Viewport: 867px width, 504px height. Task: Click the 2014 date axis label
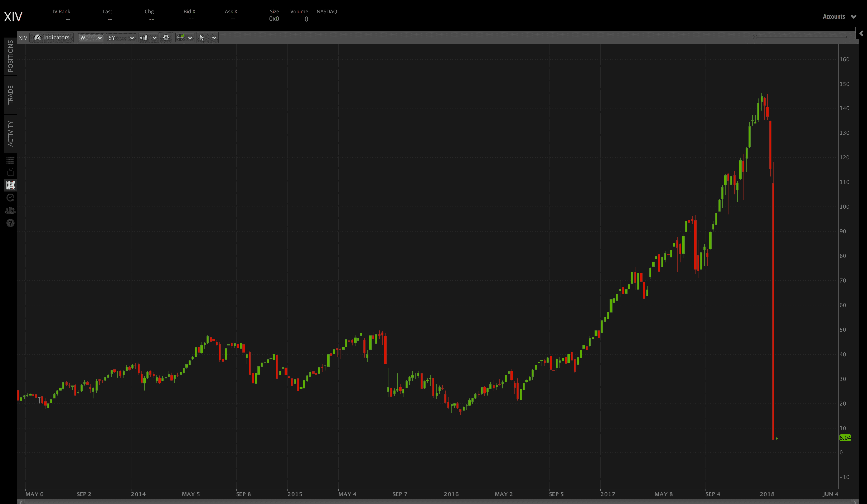(x=138, y=494)
